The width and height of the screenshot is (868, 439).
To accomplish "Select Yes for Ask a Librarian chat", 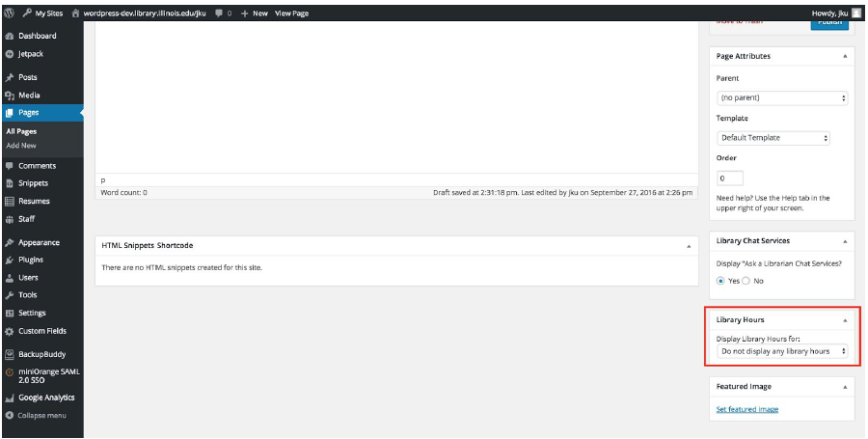I will click(720, 281).
